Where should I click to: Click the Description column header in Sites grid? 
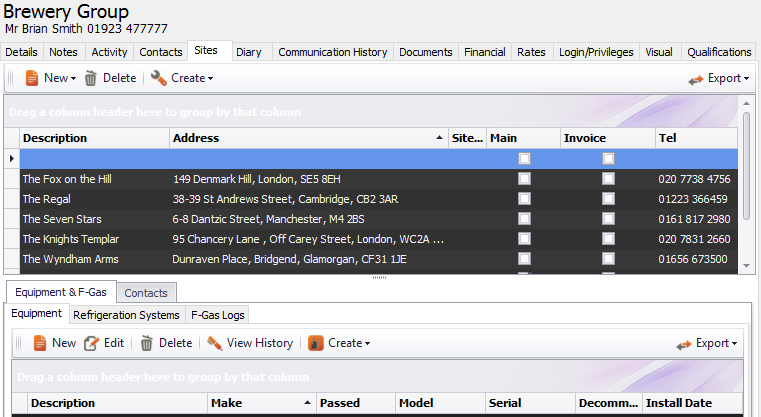point(95,138)
